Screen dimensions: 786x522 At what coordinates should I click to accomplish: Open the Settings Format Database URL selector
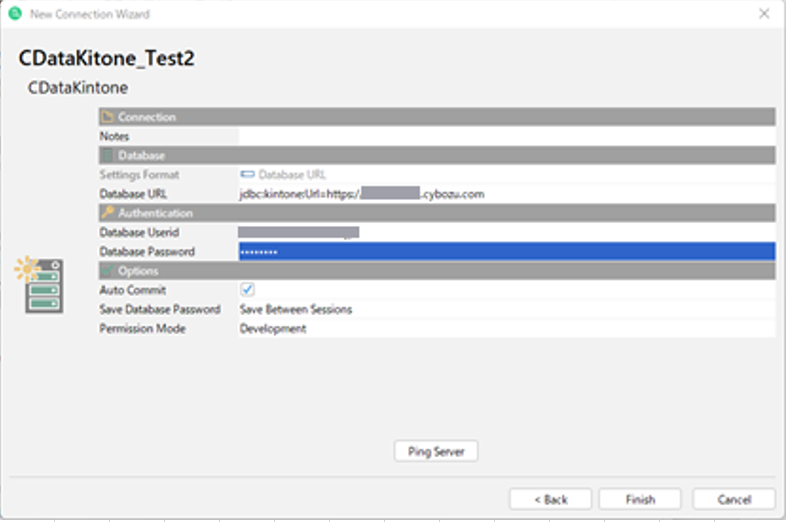[x=507, y=175]
